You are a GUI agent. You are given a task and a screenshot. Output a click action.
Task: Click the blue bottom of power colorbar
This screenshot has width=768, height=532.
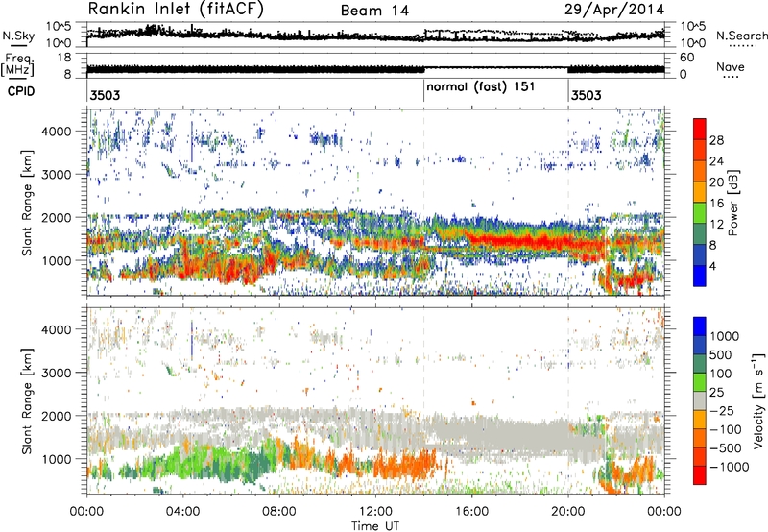pos(700,276)
